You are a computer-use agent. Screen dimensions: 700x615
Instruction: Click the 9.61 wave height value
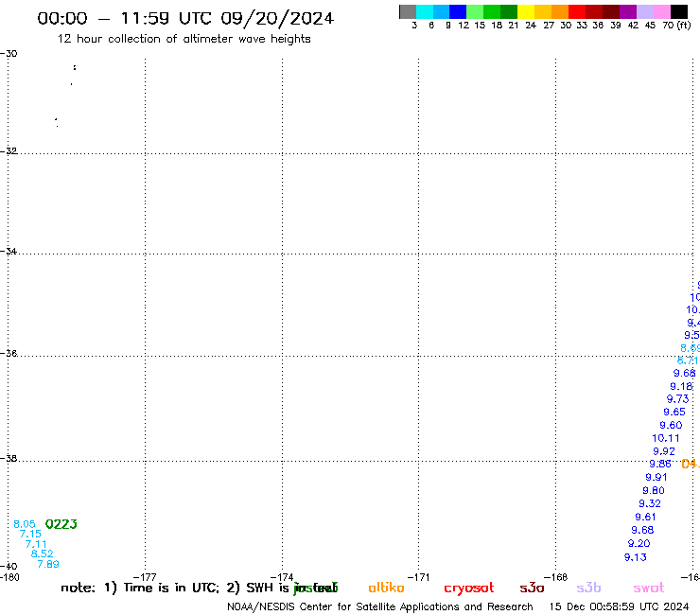click(x=645, y=518)
